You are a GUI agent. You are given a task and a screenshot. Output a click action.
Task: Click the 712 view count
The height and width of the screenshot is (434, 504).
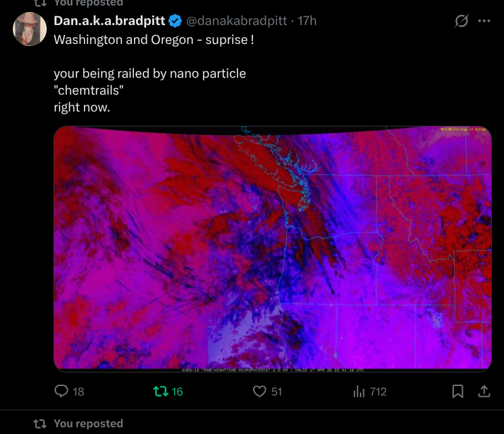378,391
